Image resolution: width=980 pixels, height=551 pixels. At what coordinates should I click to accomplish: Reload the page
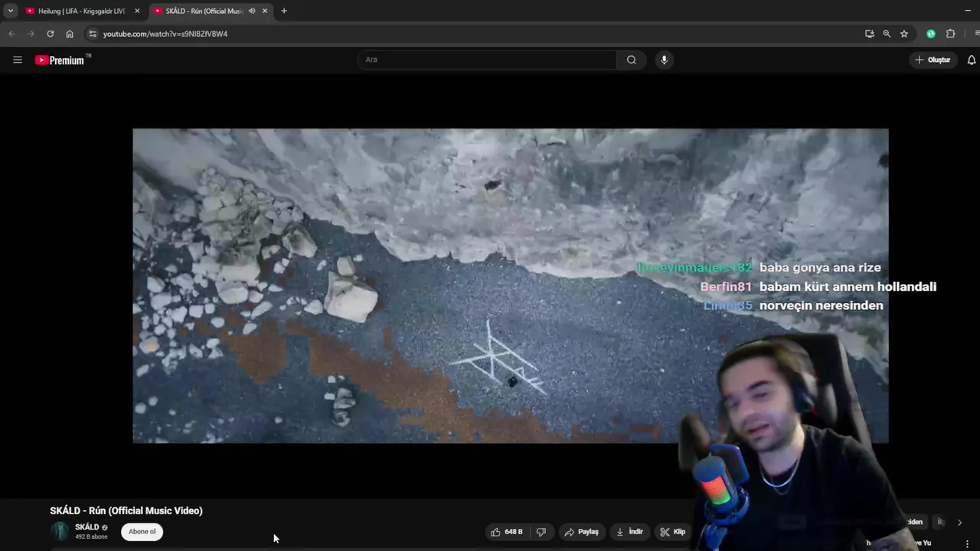pos(51,34)
